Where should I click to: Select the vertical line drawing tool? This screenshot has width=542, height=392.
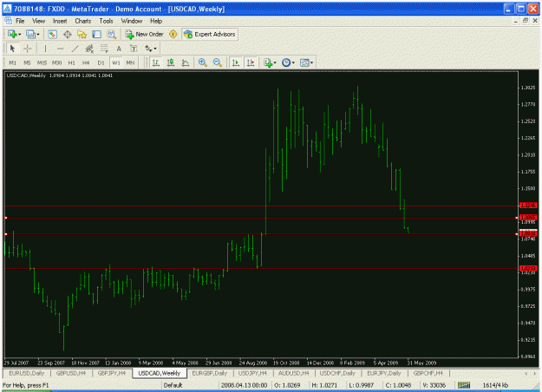(x=45, y=49)
